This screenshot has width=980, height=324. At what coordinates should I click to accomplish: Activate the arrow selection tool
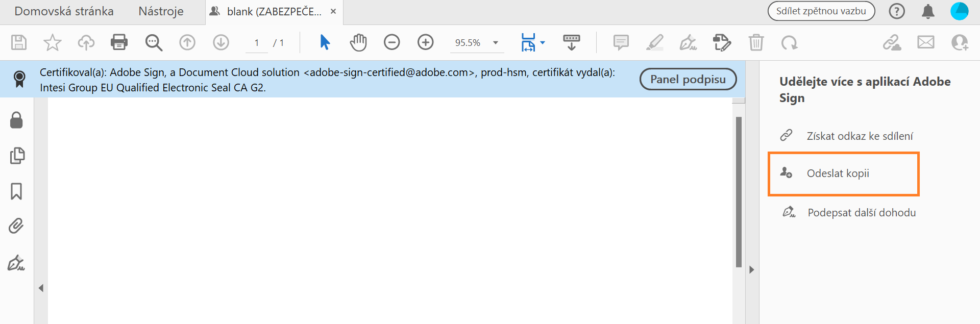[x=325, y=42]
